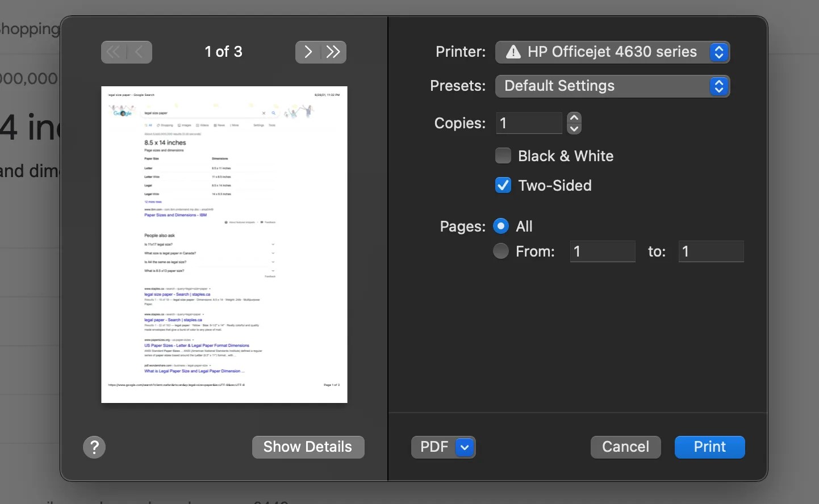Click the document preview thumbnail
This screenshot has width=819, height=504.
tap(224, 245)
